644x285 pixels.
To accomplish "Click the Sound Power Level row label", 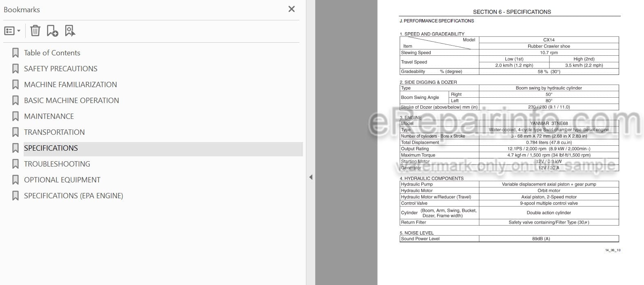I will (x=420, y=239).
